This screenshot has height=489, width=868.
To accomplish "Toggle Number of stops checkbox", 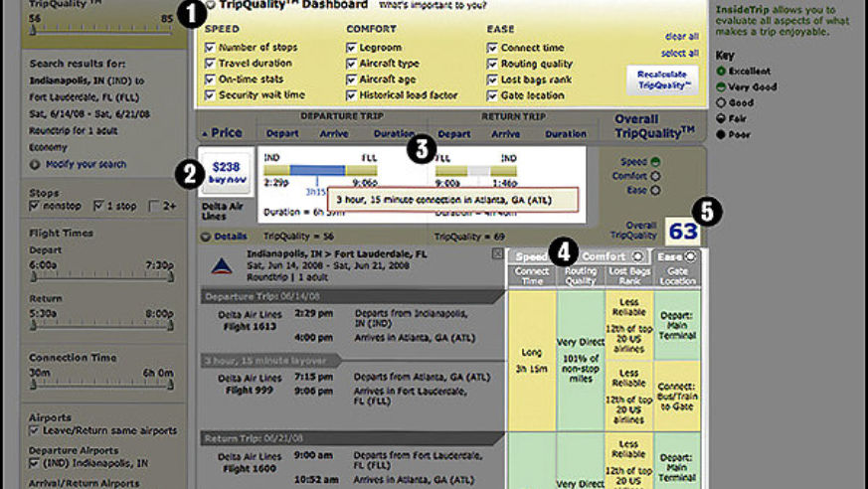I will 210,48.
